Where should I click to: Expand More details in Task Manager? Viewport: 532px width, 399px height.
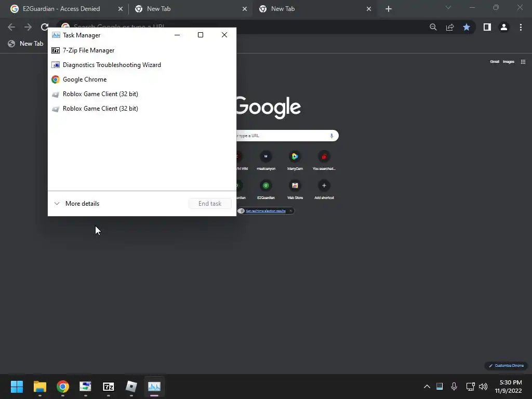pos(77,204)
